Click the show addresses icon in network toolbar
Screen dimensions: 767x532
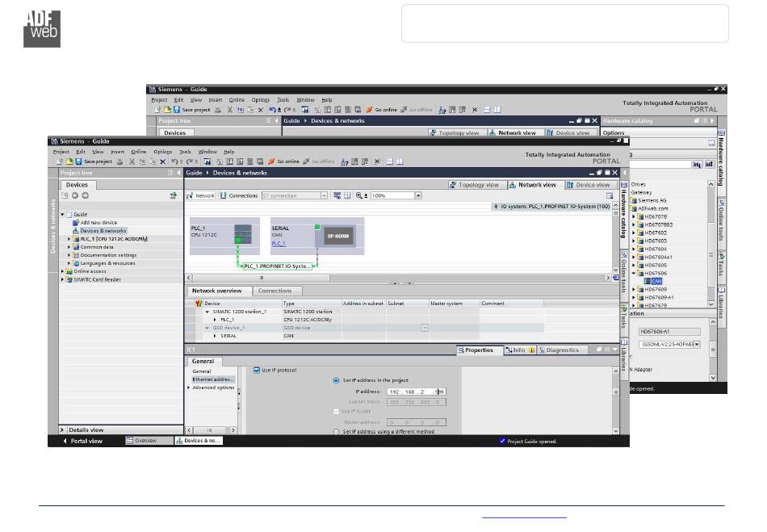click(x=337, y=195)
